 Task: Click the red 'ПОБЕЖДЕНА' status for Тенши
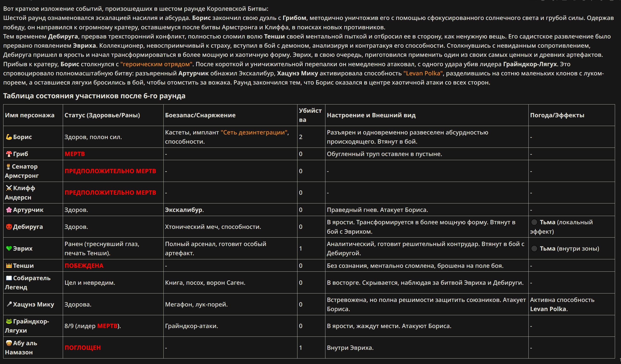point(84,266)
